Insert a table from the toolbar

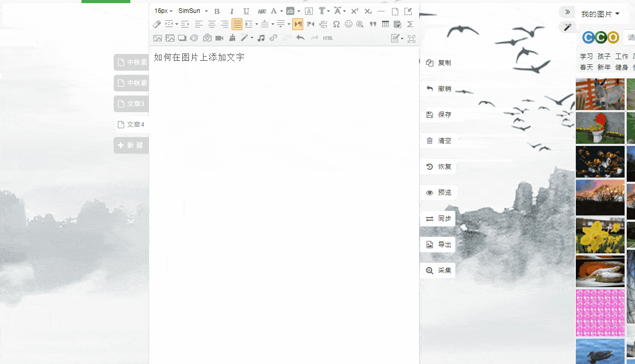pos(385,24)
